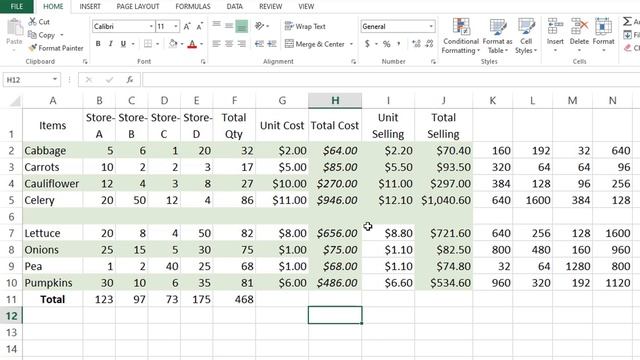Click the Format cells icon
Viewport: 640px width, 360px height.
(603, 26)
